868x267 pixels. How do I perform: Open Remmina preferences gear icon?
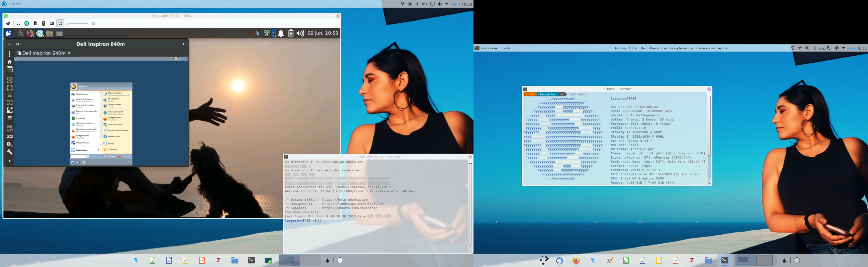(9, 144)
